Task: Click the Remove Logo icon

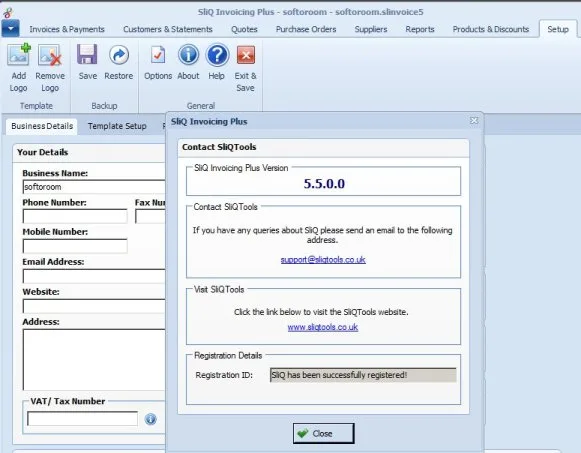Action: [x=50, y=55]
